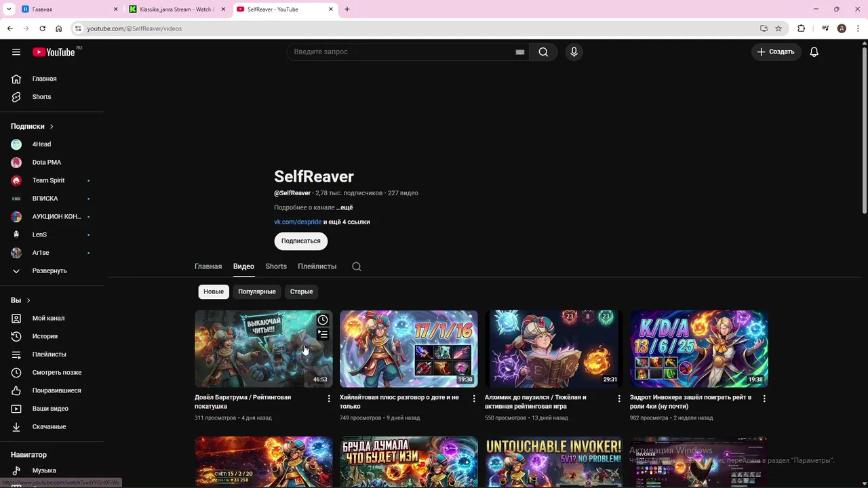Open the on-screen keyboard icon in search
Screen dimensions: 868x488
tap(520, 52)
